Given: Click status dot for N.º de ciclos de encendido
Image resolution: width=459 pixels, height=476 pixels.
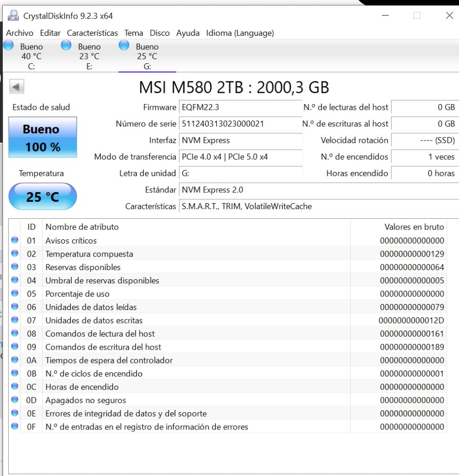Looking at the screenshot, I should point(14,373).
